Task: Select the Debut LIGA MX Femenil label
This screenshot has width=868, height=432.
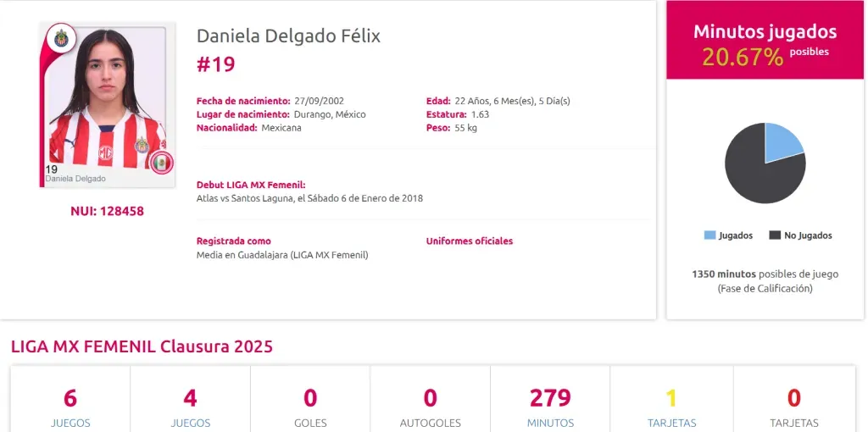Action: pos(251,185)
